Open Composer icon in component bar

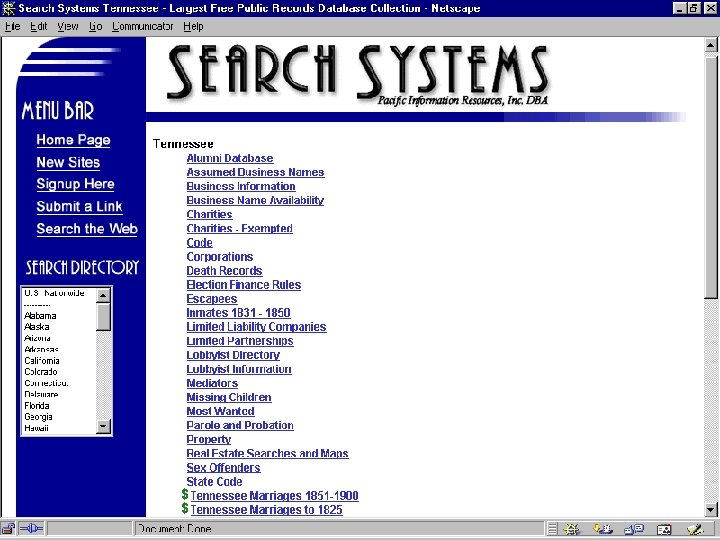(x=696, y=529)
